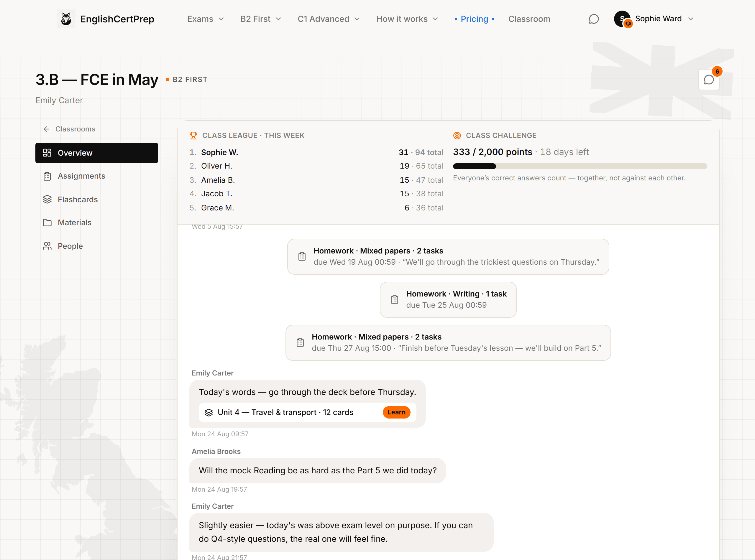
Task: Click the B2 FIRST tag beside class title
Action: [x=187, y=80]
